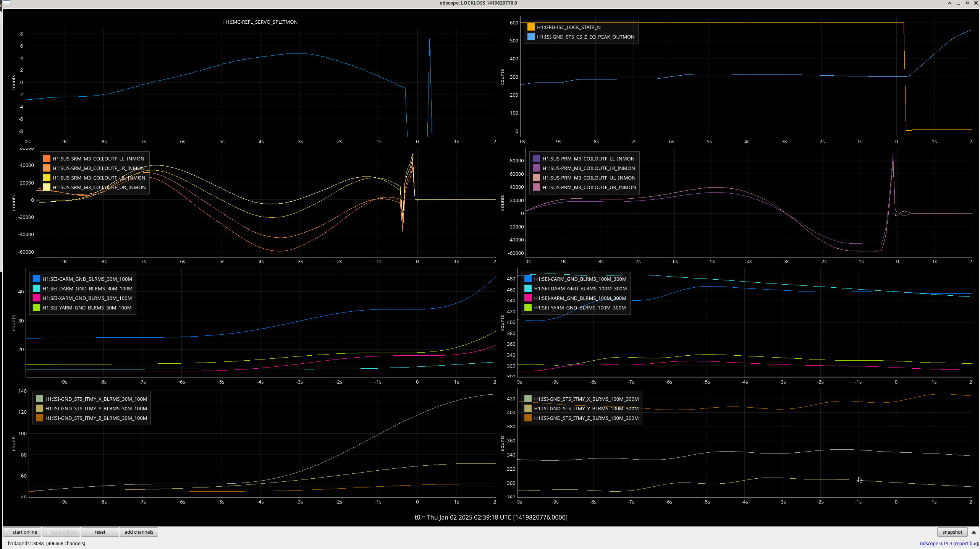The width and height of the screenshot is (980, 549).
Task: Click SEI-XARM_GND_BLRMS_100M_300M pink swatch
Action: pos(528,298)
